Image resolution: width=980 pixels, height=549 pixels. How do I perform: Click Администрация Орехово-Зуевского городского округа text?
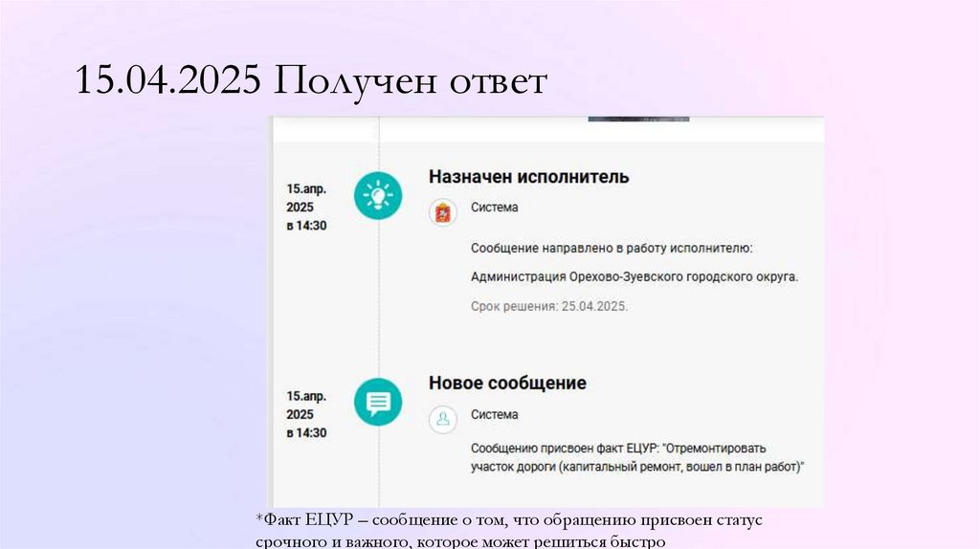pyautogui.click(x=635, y=276)
